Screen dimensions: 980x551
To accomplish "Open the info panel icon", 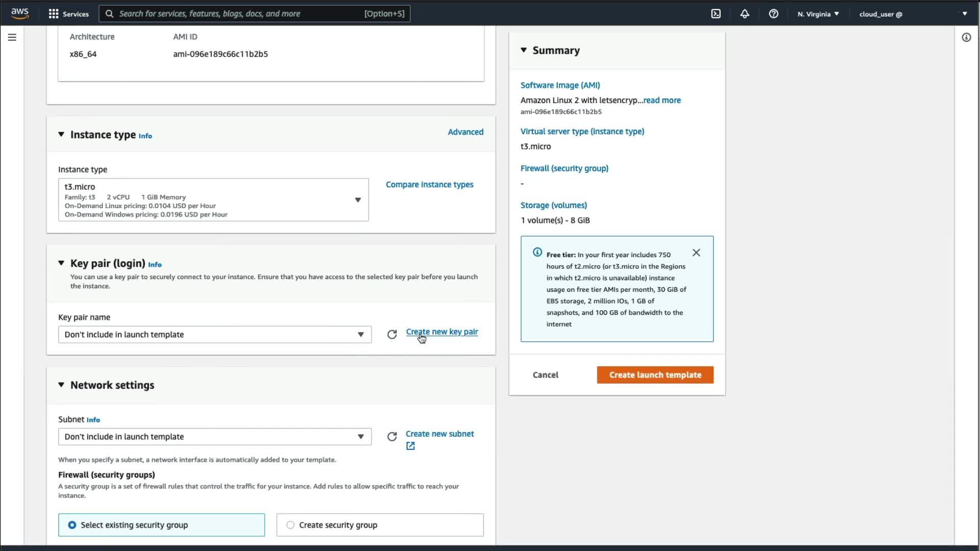I will (x=966, y=37).
